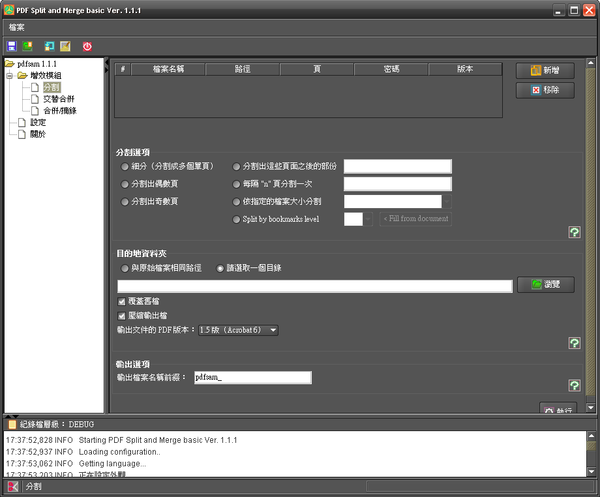Click the main panel vertical scrollbar
Viewport: 600px width, 497px height.
coord(590,233)
